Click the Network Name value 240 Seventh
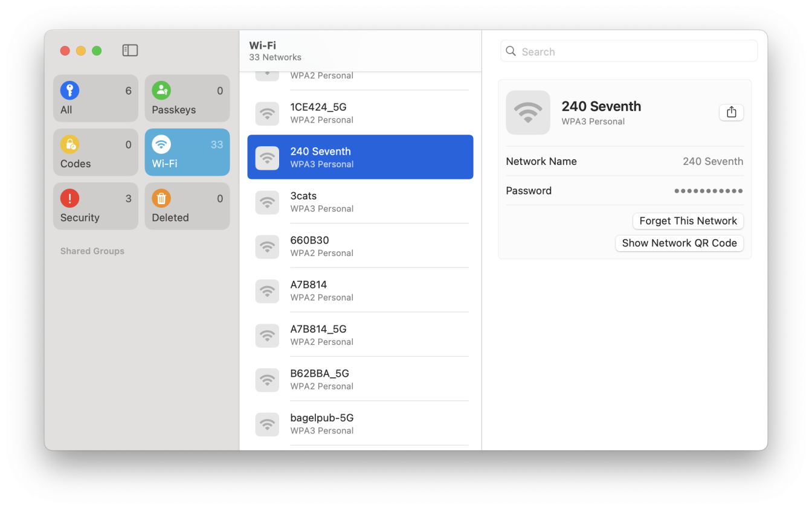Screen dimensions: 812x509 [x=713, y=161]
